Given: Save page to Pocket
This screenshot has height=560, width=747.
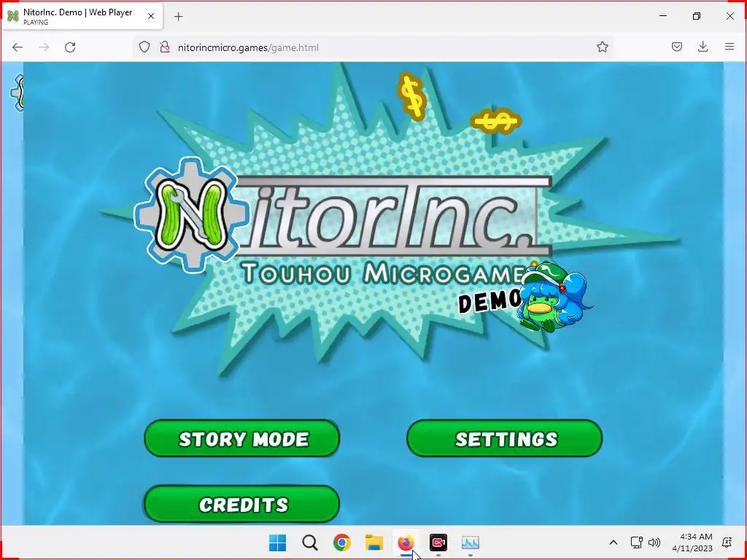Looking at the screenshot, I should [677, 47].
